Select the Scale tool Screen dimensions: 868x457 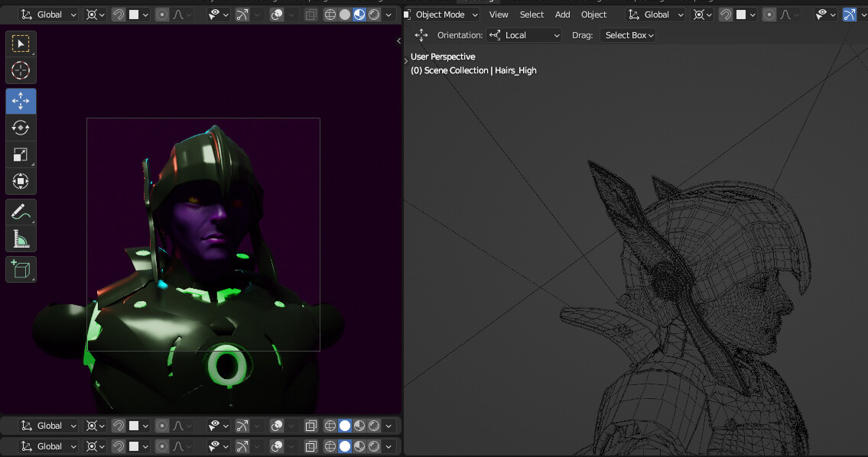[x=21, y=155]
